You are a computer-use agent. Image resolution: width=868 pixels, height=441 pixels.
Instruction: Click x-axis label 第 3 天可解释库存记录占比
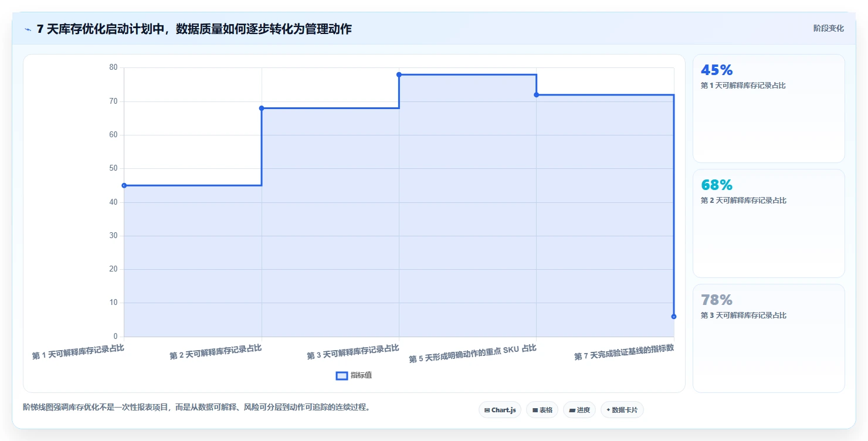[353, 351]
